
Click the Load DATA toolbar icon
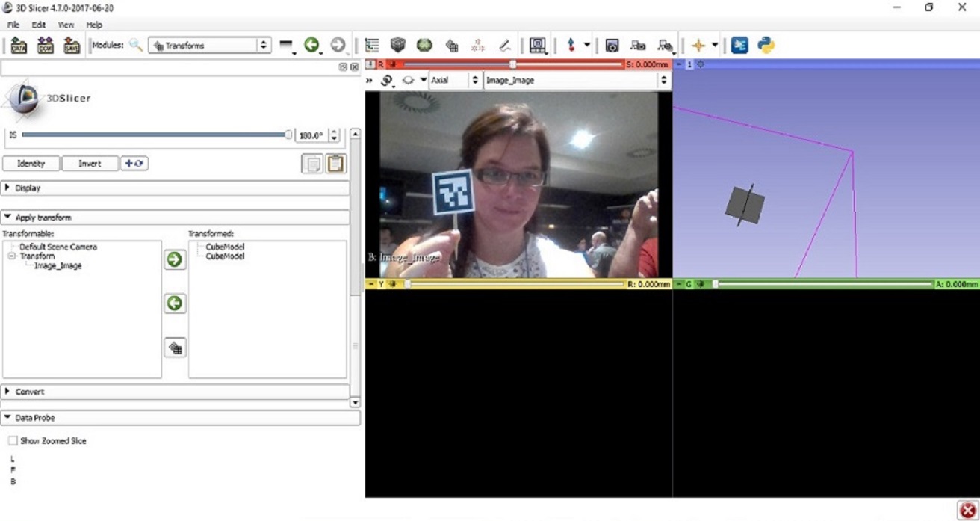pyautogui.click(x=19, y=46)
